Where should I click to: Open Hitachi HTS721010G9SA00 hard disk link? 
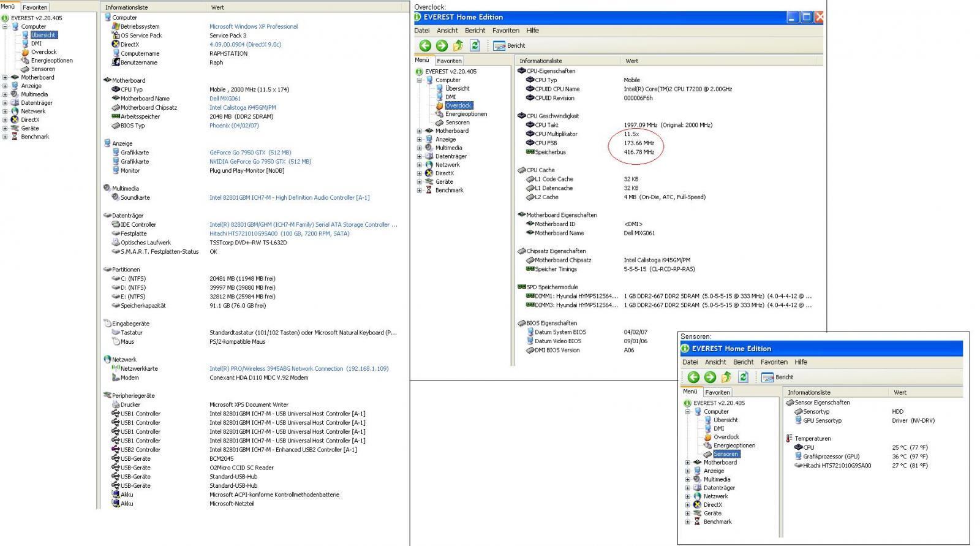point(279,233)
